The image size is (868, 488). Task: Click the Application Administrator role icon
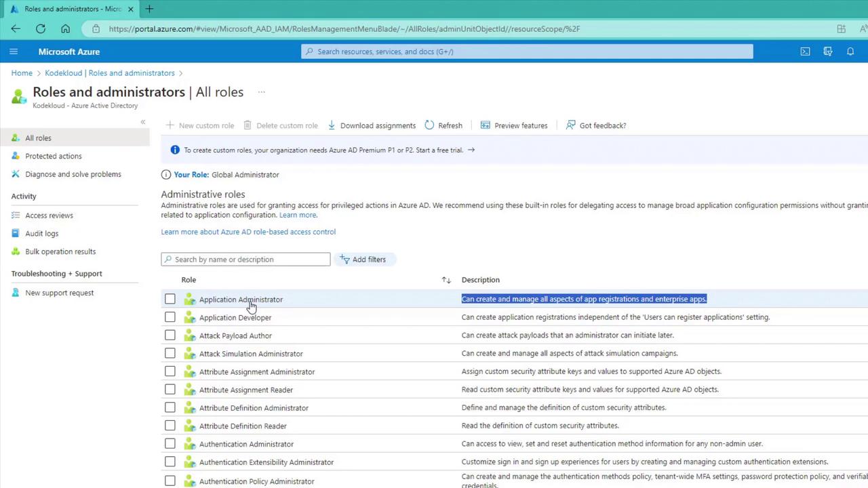[x=190, y=300]
